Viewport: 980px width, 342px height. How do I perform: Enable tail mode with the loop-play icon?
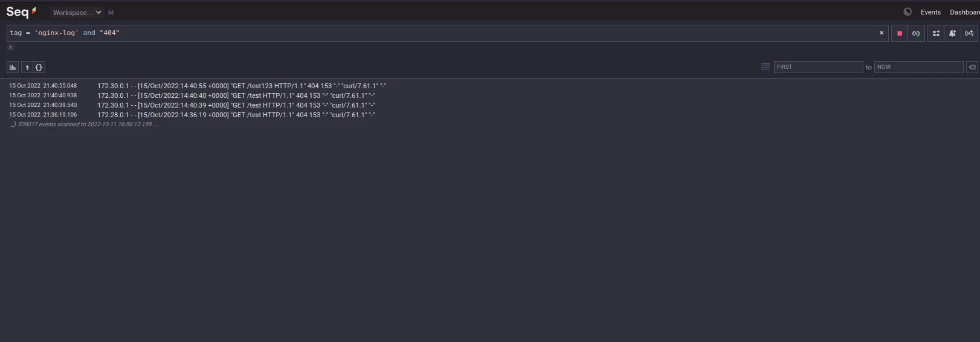916,33
